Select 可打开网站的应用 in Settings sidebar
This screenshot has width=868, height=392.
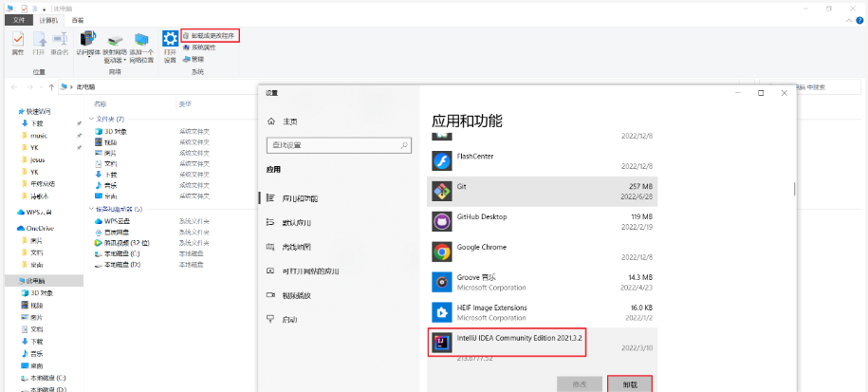click(x=339, y=271)
